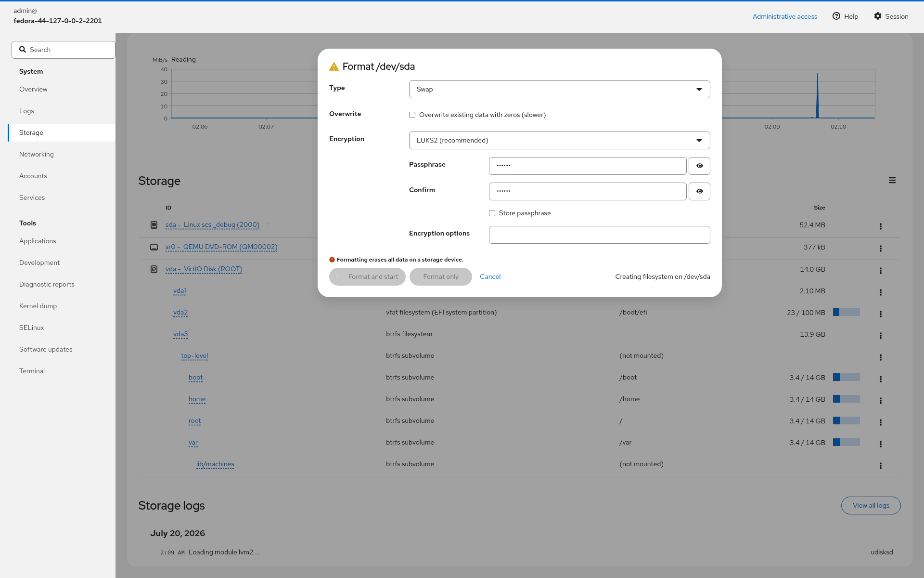This screenshot has width=924, height=578.
Task: Click the 'Loading module lvm2' log entry
Action: coord(224,552)
